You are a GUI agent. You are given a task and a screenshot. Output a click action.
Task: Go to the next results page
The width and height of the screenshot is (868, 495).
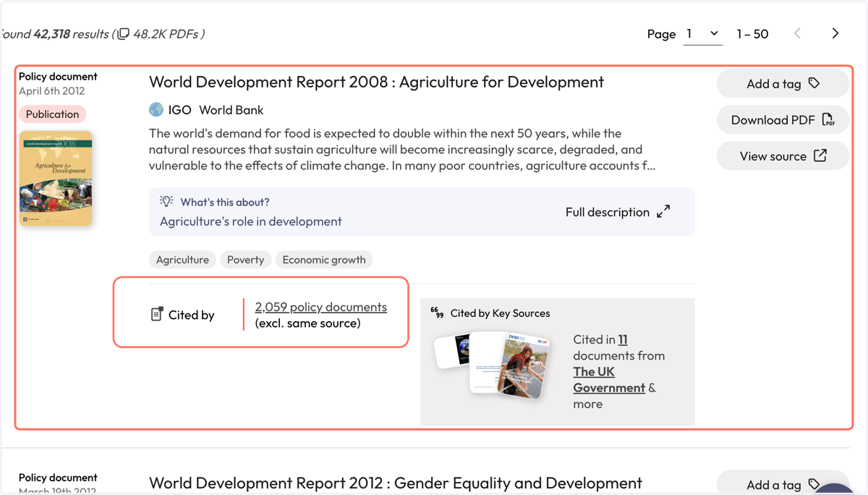click(x=835, y=33)
